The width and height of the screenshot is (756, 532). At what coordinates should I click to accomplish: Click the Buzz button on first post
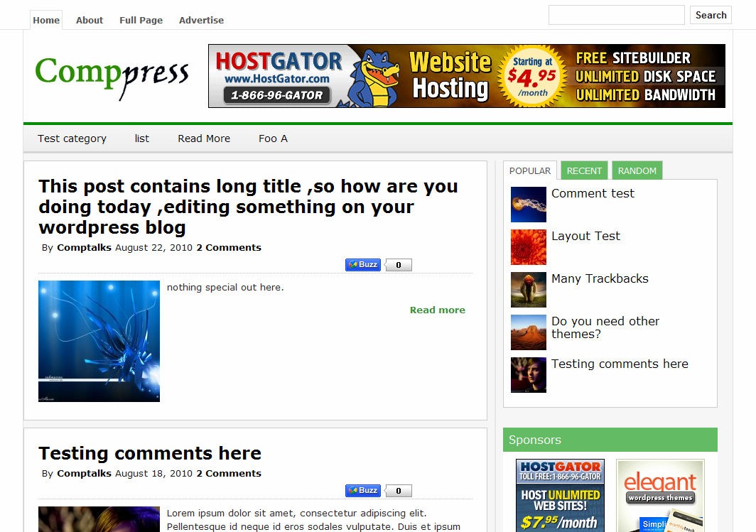363,264
